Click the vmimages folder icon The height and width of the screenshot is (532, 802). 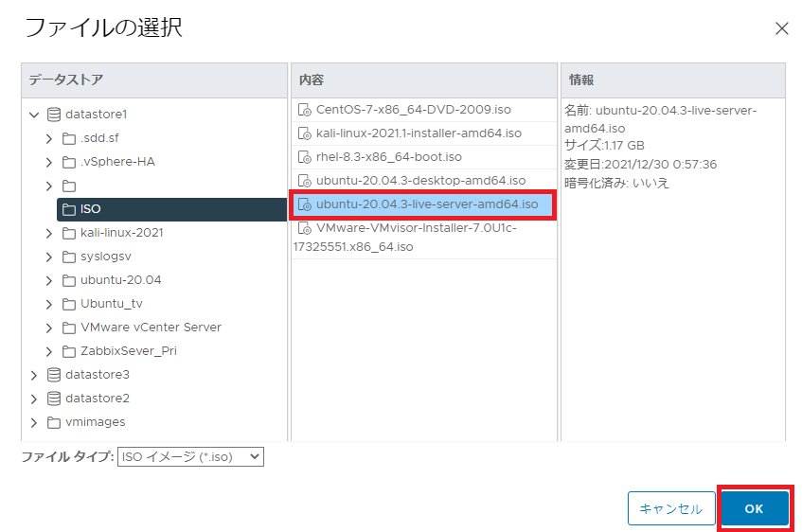[54, 422]
